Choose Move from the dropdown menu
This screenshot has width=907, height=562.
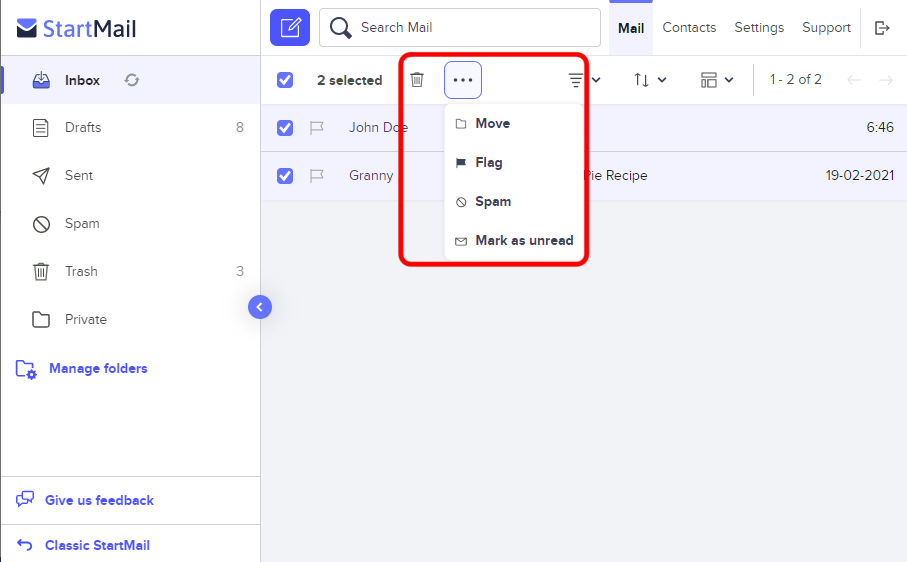pyautogui.click(x=513, y=124)
